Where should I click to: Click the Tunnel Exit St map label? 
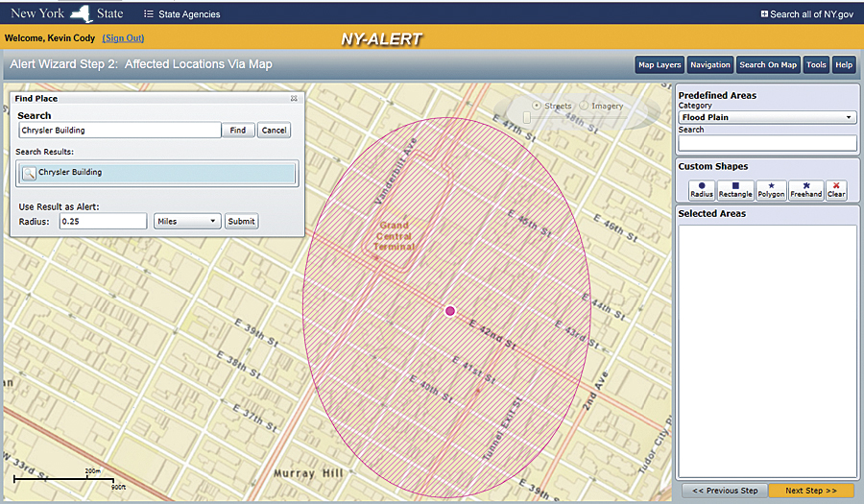click(x=502, y=429)
